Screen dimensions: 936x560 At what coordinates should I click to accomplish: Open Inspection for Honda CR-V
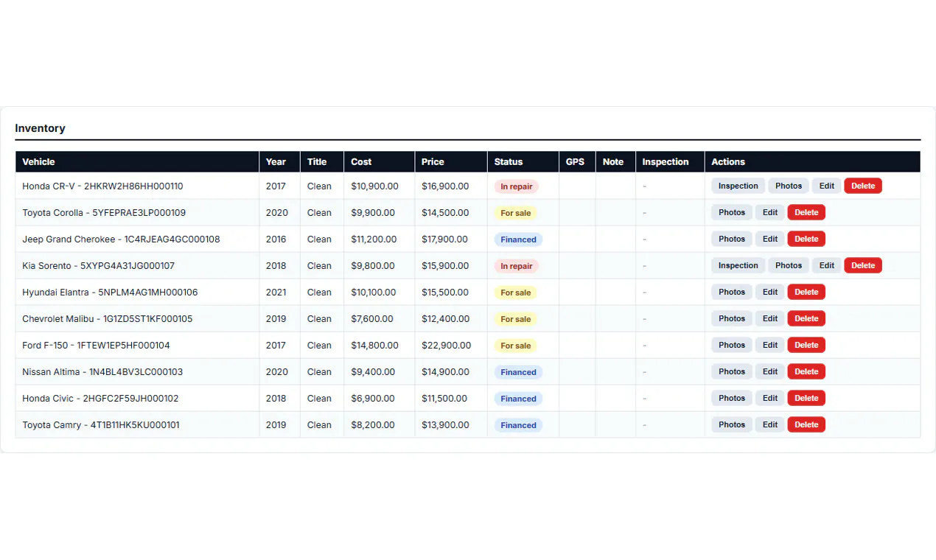click(738, 186)
